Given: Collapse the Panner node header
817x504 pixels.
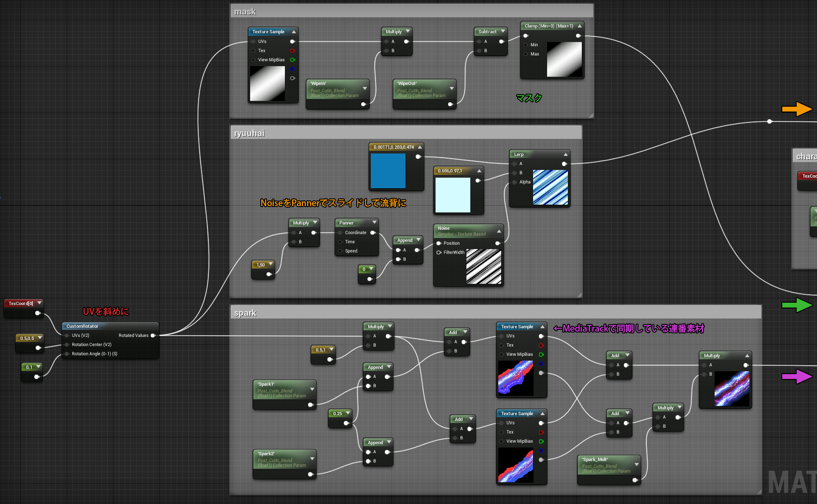Looking at the screenshot, I should click(x=373, y=223).
